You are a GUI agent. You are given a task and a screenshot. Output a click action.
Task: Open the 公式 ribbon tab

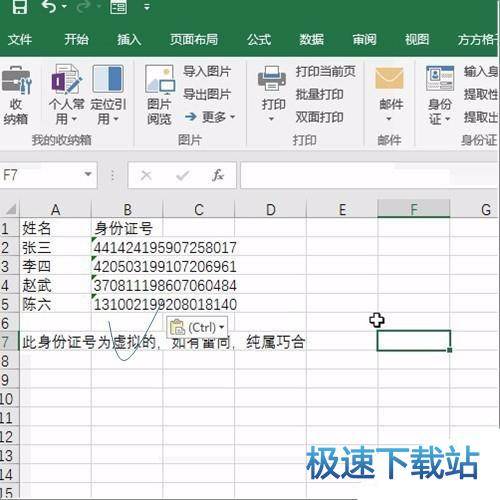click(259, 40)
